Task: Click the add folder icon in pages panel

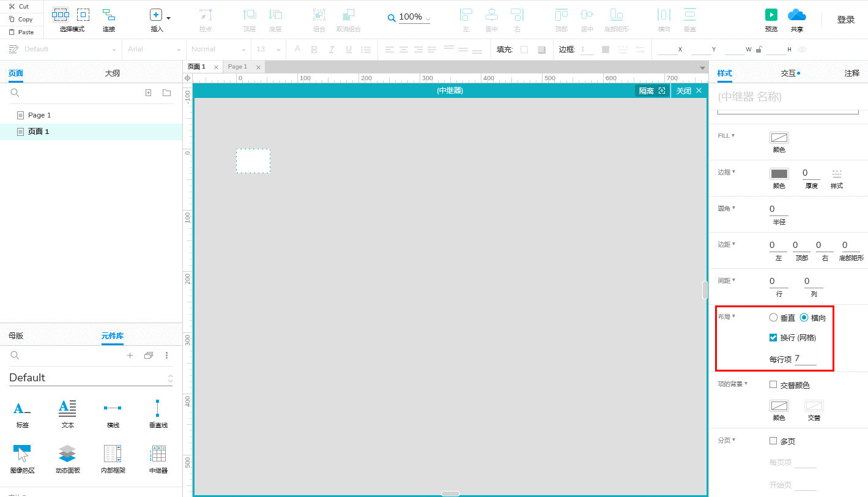Action: (x=166, y=93)
